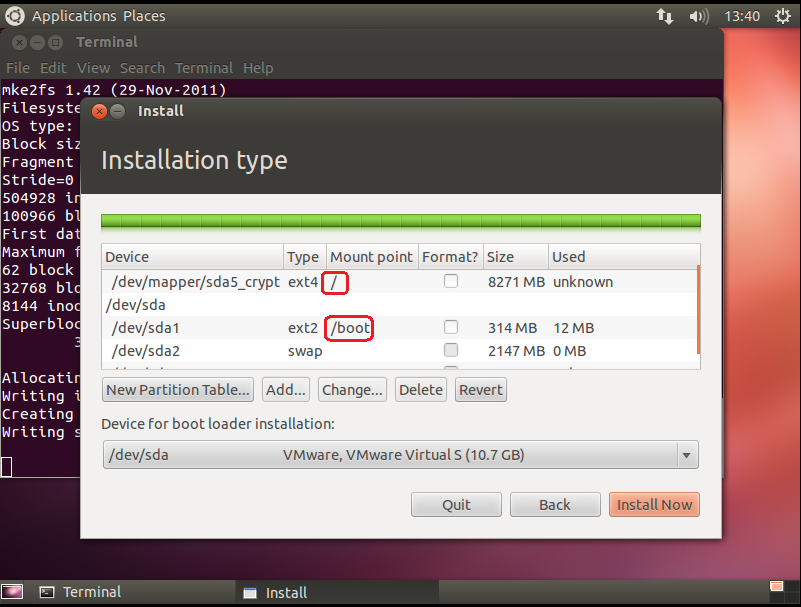Image resolution: width=801 pixels, height=607 pixels.
Task: Click New Partition Table... button
Action: (178, 389)
